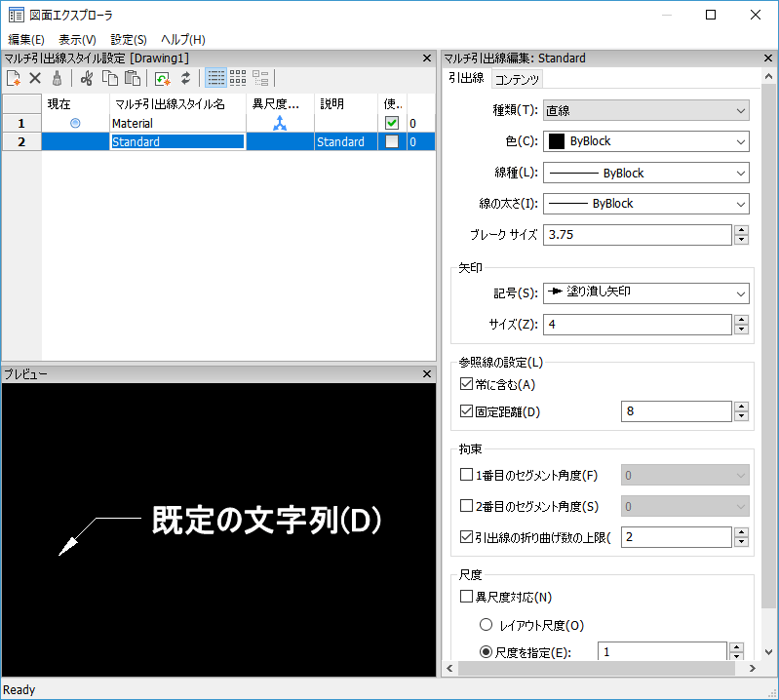
Task: Click the Regenerate toolbar icon
Action: pyautogui.click(x=163, y=79)
